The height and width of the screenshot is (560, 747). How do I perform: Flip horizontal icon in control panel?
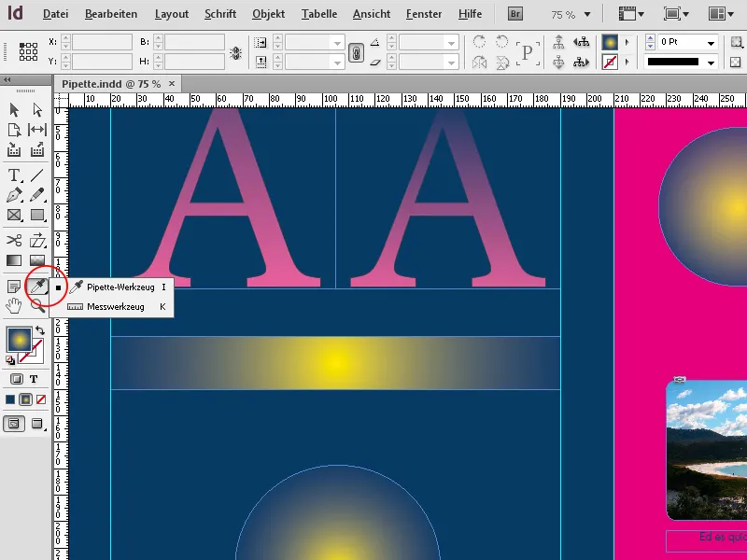point(479,62)
